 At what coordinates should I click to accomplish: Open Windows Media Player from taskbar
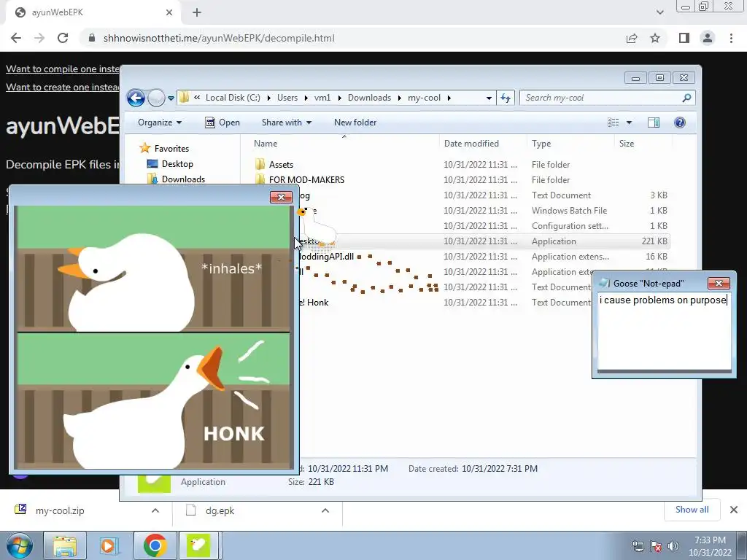(x=109, y=545)
